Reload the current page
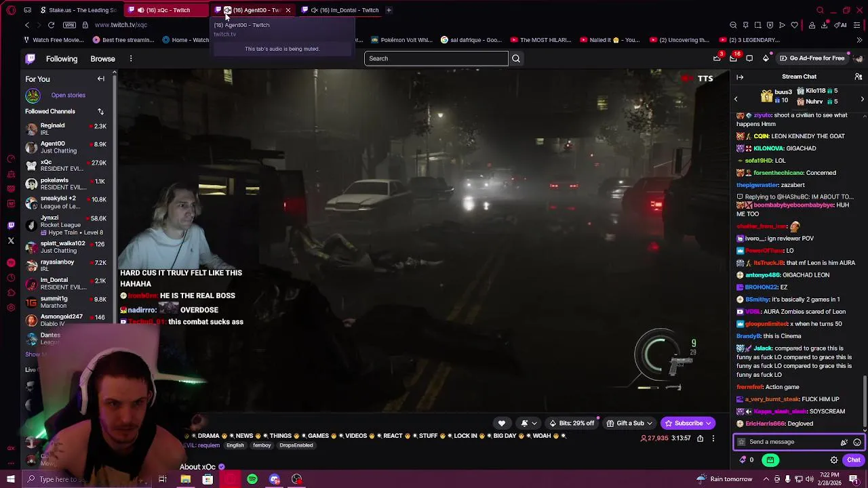This screenshot has width=868, height=488. [51, 25]
